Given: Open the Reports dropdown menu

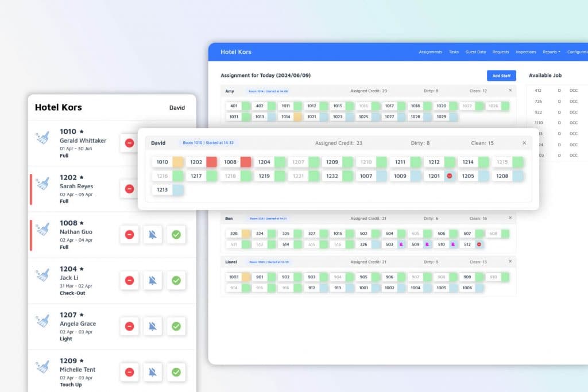Looking at the screenshot, I should 551,52.
